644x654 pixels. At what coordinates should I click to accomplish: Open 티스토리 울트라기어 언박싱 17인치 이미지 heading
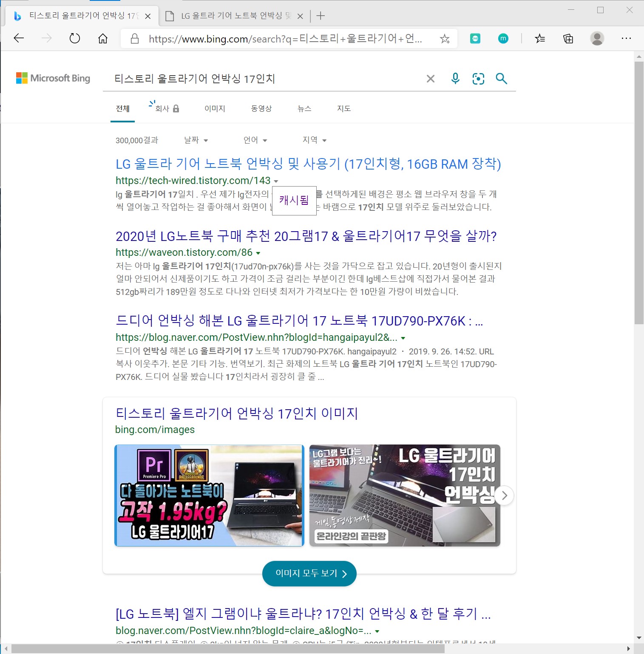coord(237,413)
